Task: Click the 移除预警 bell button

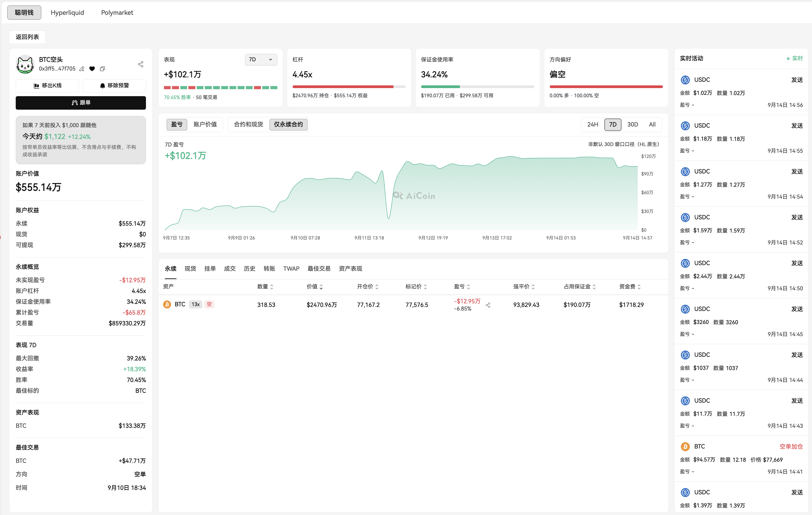Action: (114, 85)
